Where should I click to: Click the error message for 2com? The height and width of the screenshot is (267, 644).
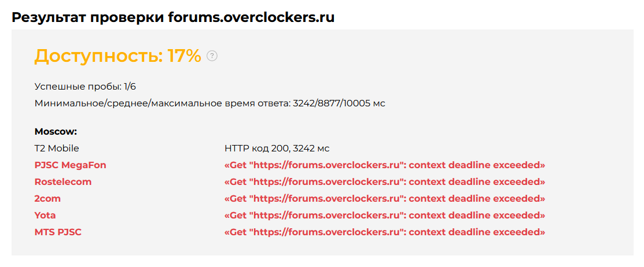tap(385, 199)
